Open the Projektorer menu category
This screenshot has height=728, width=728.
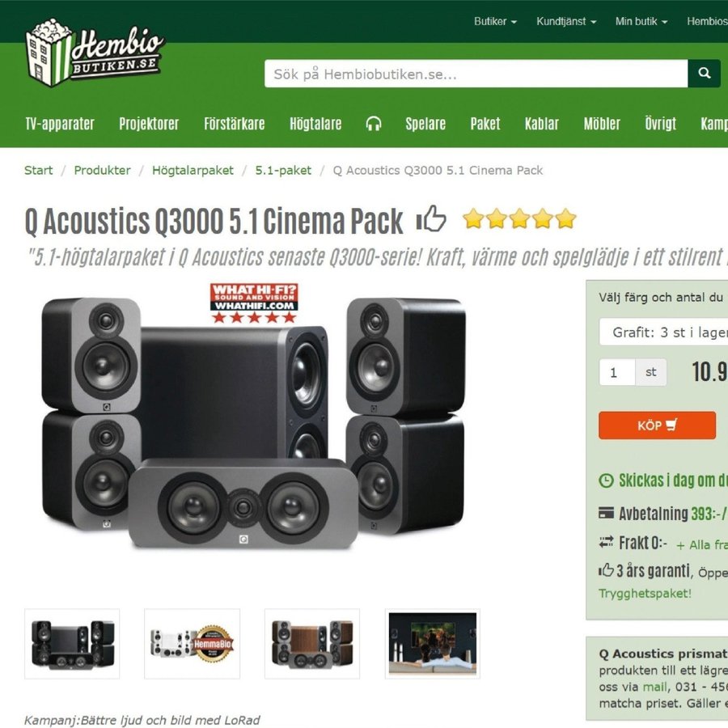[149, 124]
